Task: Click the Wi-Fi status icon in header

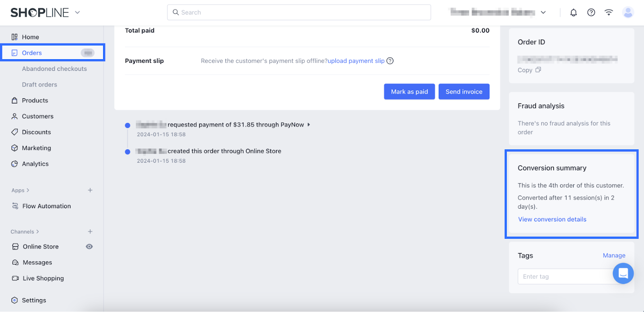Action: pyautogui.click(x=609, y=12)
